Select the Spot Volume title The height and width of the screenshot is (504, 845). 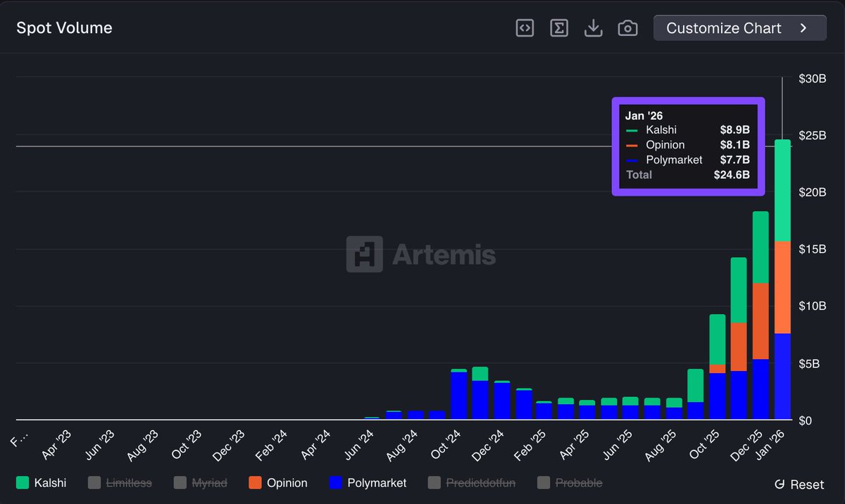tap(63, 27)
